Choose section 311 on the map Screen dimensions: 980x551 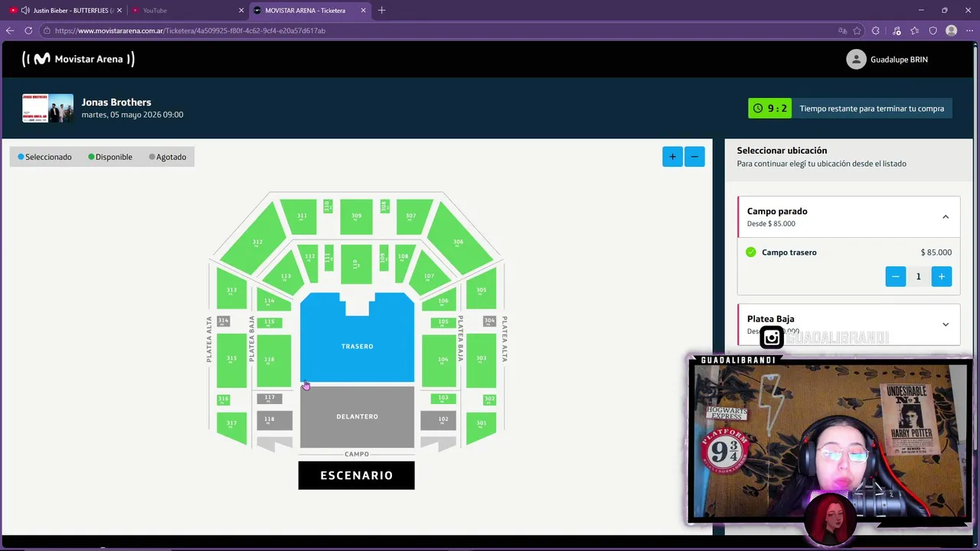coord(300,217)
